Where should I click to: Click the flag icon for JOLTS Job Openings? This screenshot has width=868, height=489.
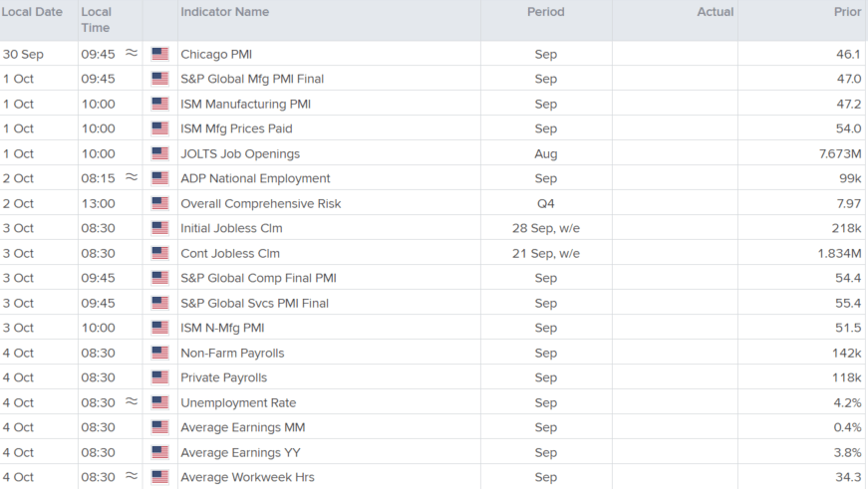pyautogui.click(x=160, y=153)
